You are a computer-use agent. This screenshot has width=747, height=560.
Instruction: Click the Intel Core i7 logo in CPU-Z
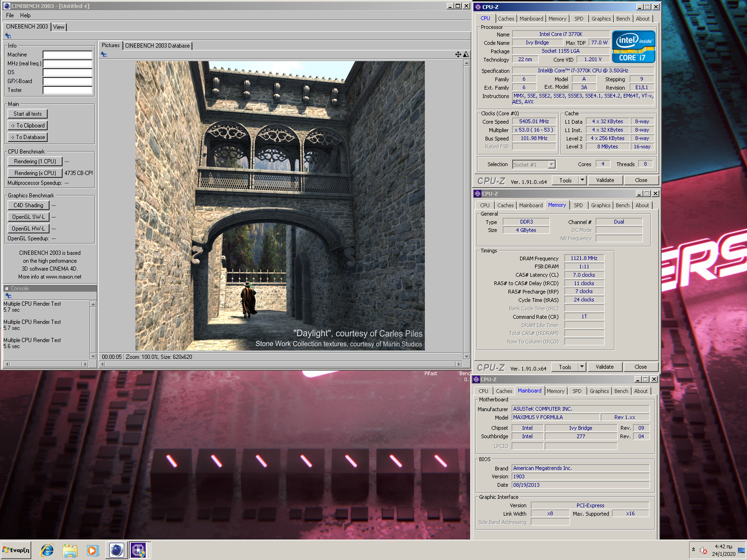pyautogui.click(x=634, y=47)
